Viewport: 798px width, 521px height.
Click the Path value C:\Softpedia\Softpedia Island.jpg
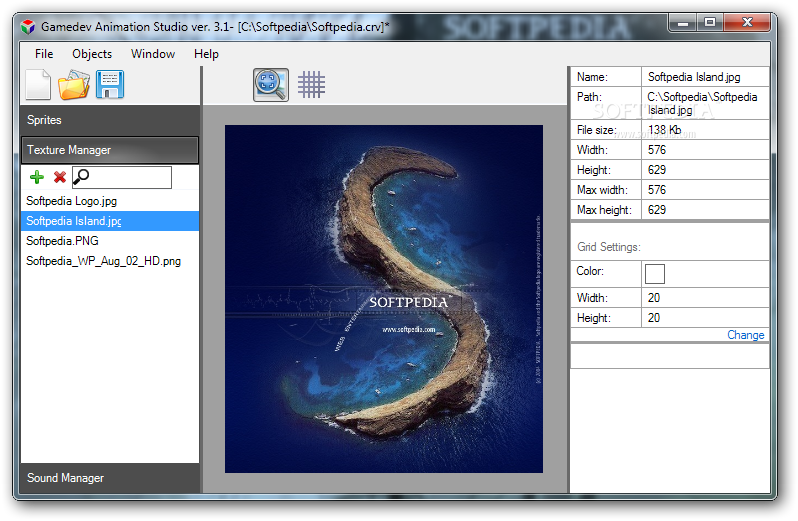[705, 103]
